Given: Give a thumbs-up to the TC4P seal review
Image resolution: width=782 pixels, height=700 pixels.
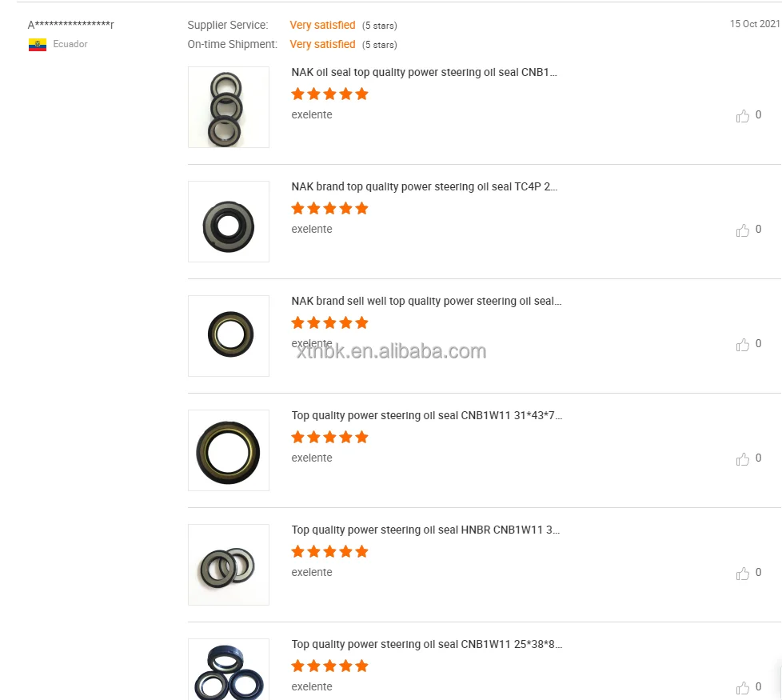Looking at the screenshot, I should [743, 230].
